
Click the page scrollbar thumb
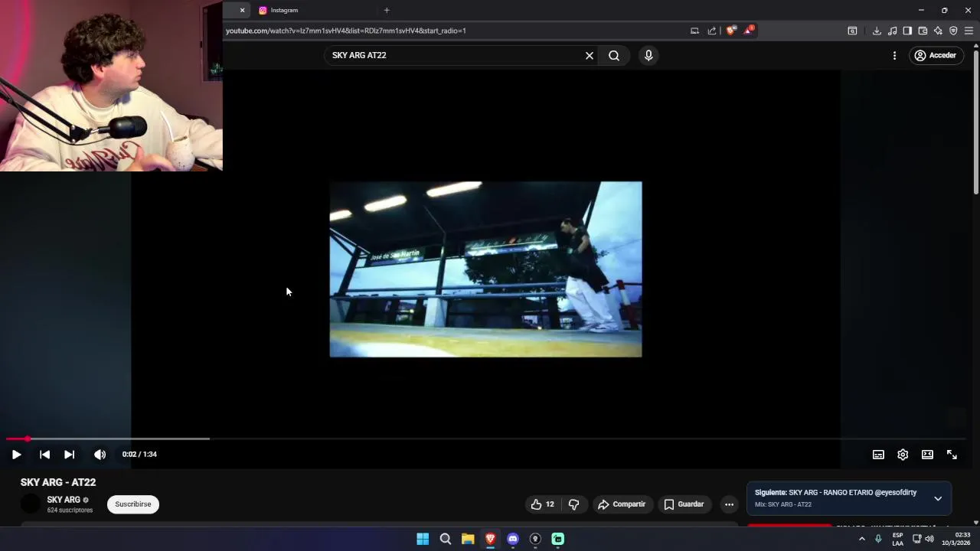[x=976, y=122]
